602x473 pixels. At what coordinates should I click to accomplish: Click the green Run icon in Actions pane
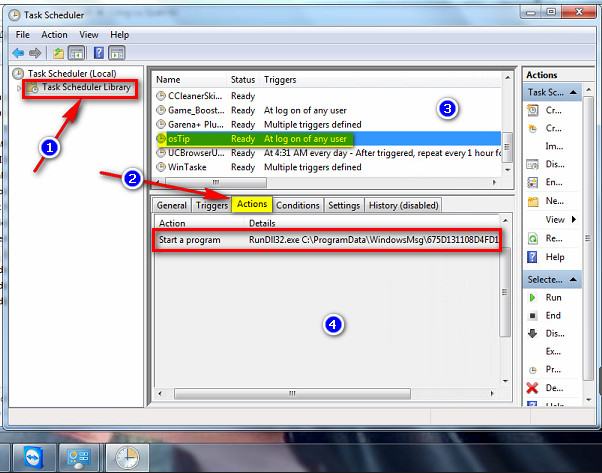click(x=531, y=297)
